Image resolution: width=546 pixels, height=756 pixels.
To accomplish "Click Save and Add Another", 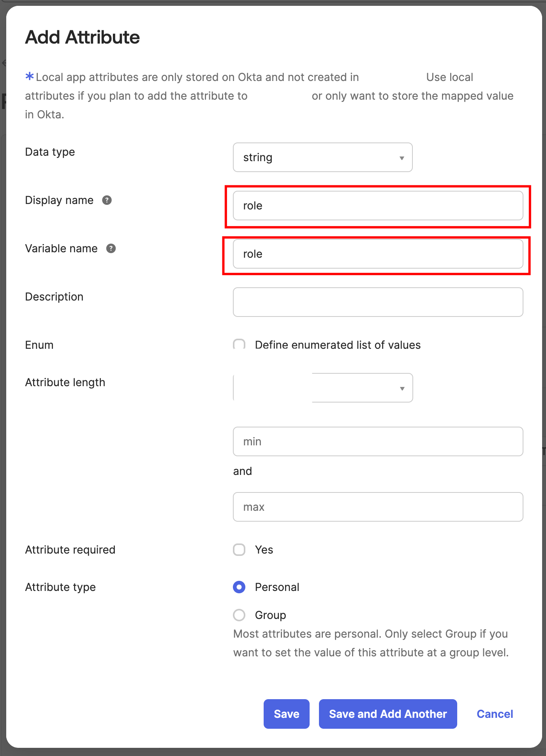I will [387, 714].
